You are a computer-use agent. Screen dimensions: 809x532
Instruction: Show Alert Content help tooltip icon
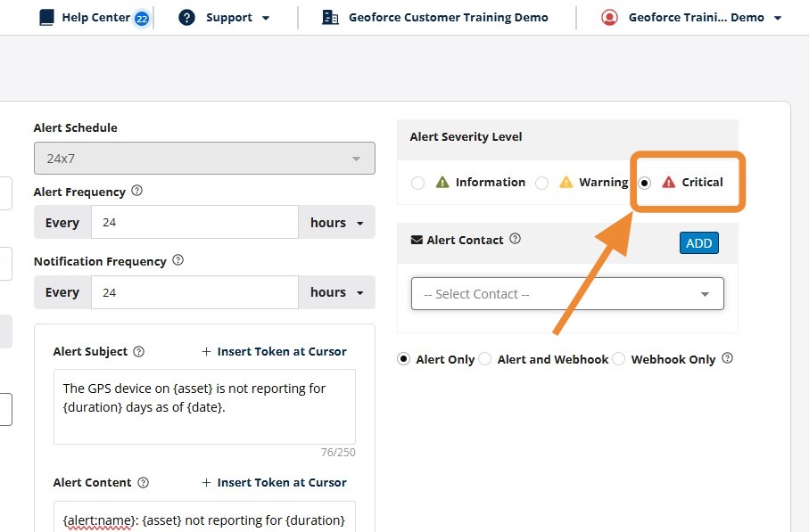[x=144, y=482]
